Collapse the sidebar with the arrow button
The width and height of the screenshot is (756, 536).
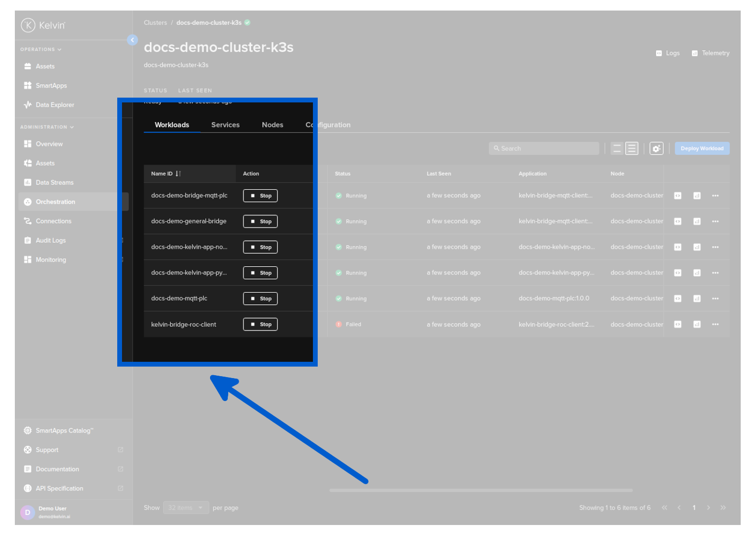click(133, 40)
